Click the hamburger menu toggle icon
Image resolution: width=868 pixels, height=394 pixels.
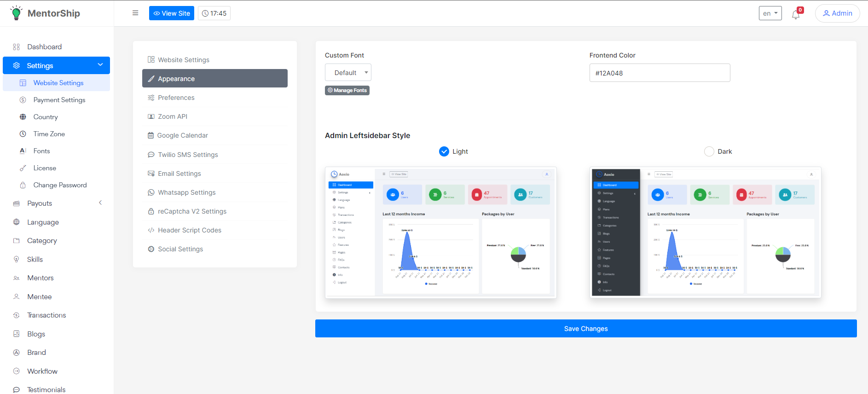coord(135,13)
